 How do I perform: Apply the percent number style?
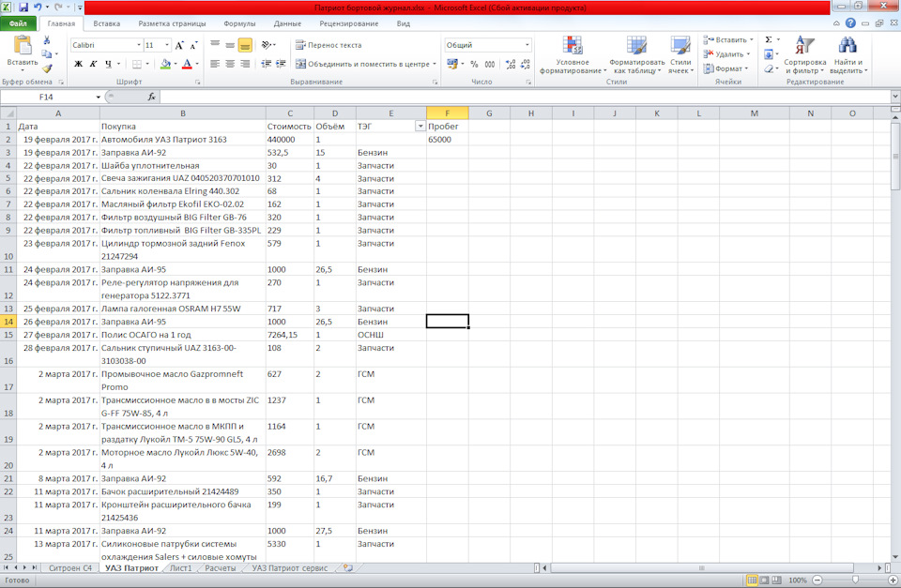click(474, 65)
